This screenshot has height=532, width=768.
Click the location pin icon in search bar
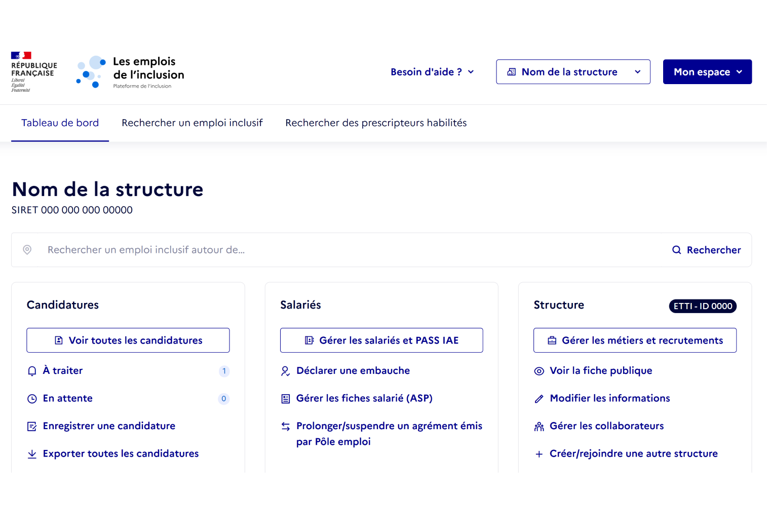click(x=27, y=250)
